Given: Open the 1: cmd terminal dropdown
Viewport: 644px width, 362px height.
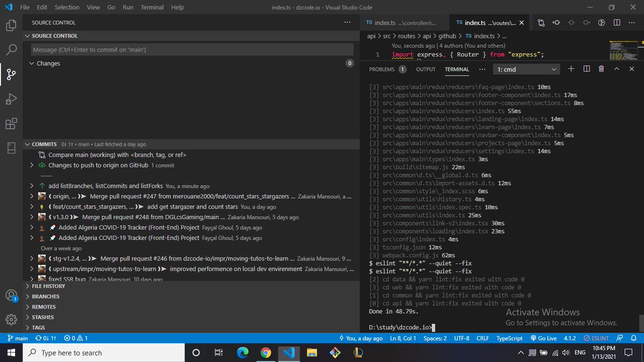Looking at the screenshot, I should click(x=527, y=69).
